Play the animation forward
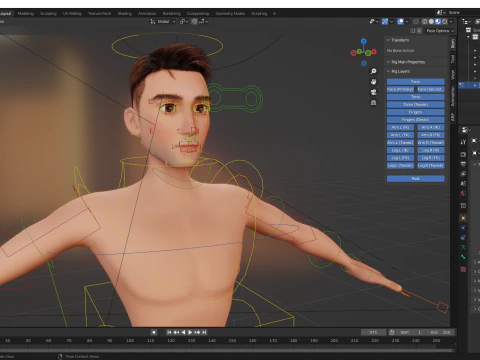This screenshot has width=480, height=360. coord(190,332)
